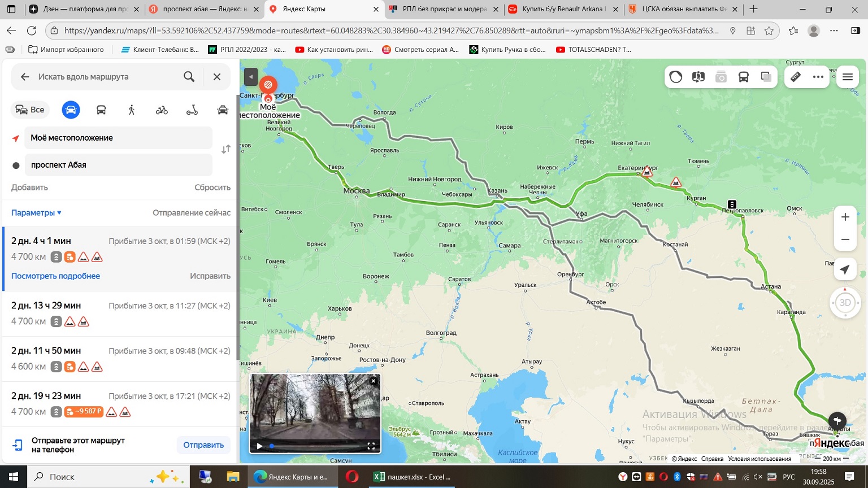868x488 pixels.
Task: Select the car route mode
Action: pos(71,110)
